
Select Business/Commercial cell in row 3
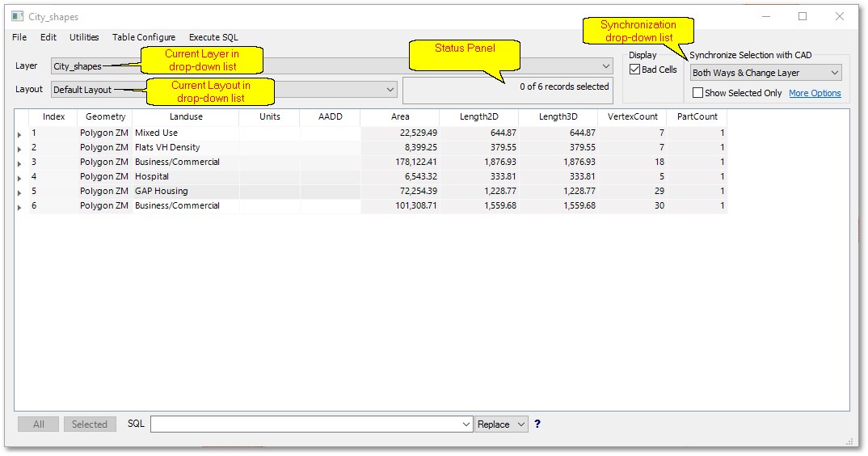coord(186,162)
